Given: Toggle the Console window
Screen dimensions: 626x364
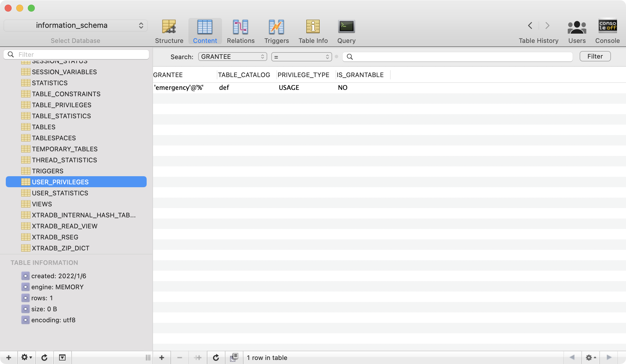Looking at the screenshot, I should tap(607, 31).
